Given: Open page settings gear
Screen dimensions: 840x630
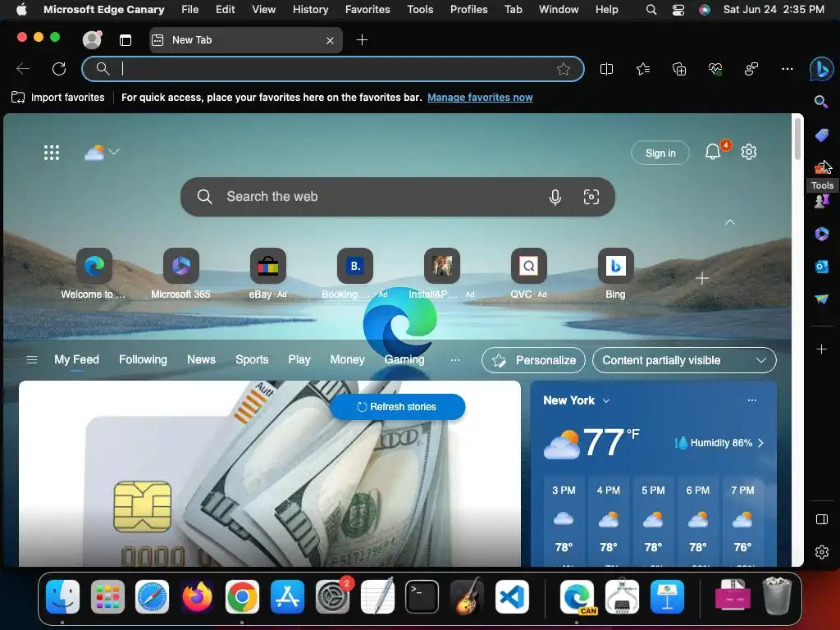Looking at the screenshot, I should (748, 152).
